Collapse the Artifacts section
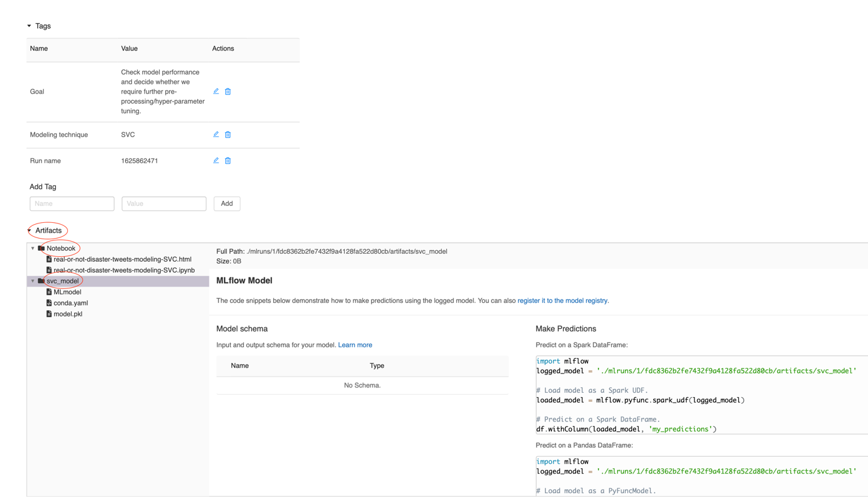 (29, 231)
